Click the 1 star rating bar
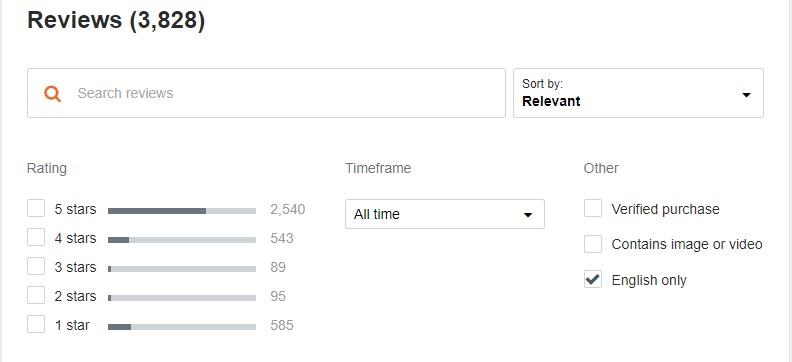The image size is (792, 362). pyautogui.click(x=182, y=327)
